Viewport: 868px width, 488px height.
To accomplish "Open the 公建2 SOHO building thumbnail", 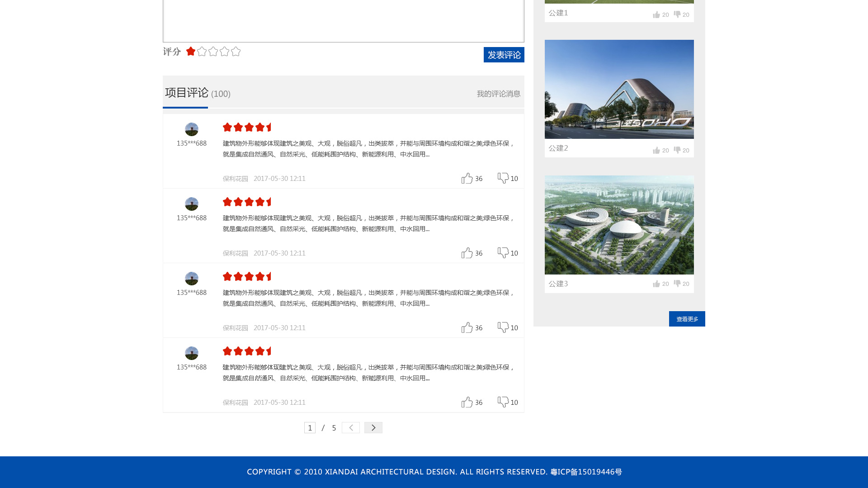I will pyautogui.click(x=619, y=89).
